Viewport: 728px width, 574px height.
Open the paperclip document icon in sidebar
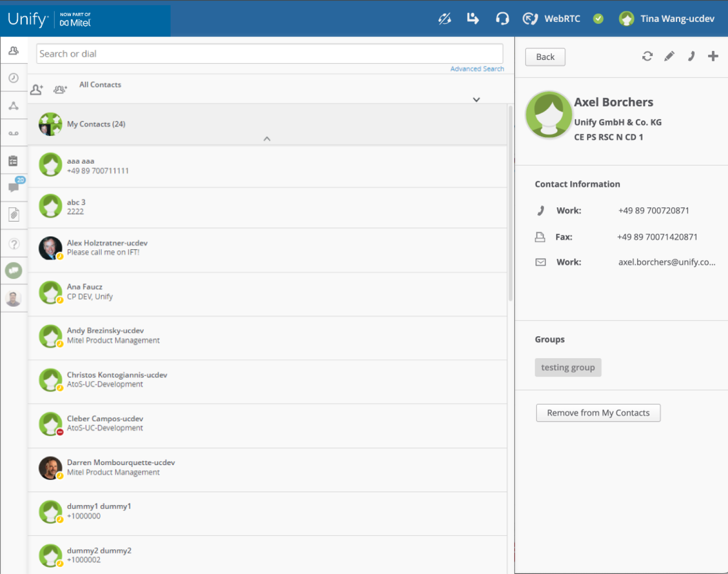coord(14,215)
